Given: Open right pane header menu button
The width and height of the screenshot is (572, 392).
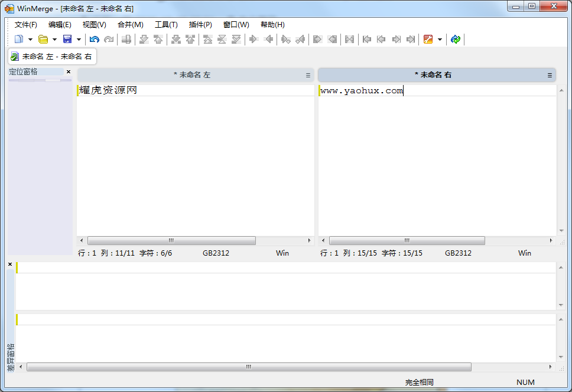Looking at the screenshot, I should pos(550,76).
